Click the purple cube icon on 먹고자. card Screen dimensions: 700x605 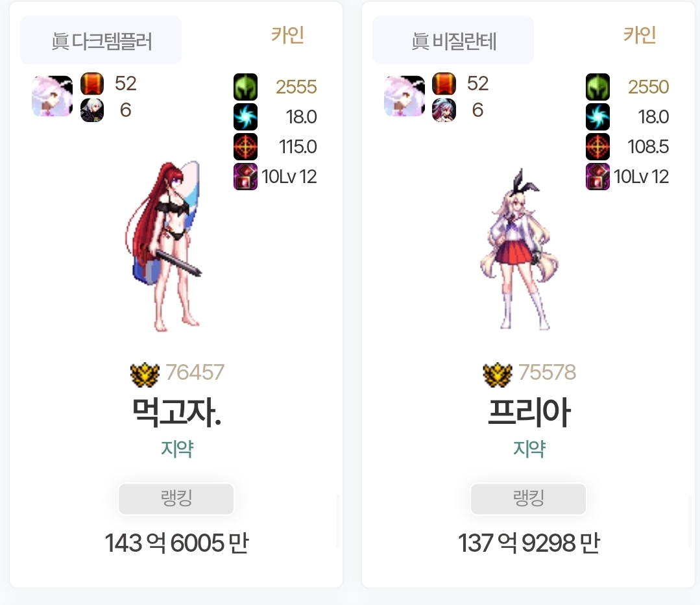(245, 177)
